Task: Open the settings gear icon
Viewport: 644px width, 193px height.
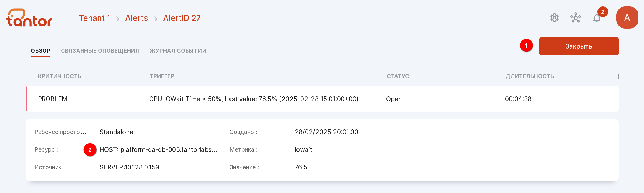Action: pyautogui.click(x=554, y=18)
